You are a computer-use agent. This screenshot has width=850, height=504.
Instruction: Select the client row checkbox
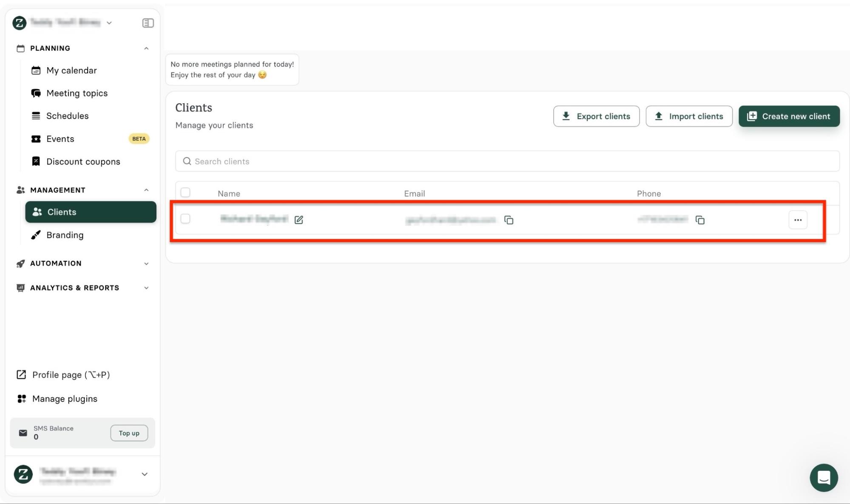pyautogui.click(x=185, y=219)
